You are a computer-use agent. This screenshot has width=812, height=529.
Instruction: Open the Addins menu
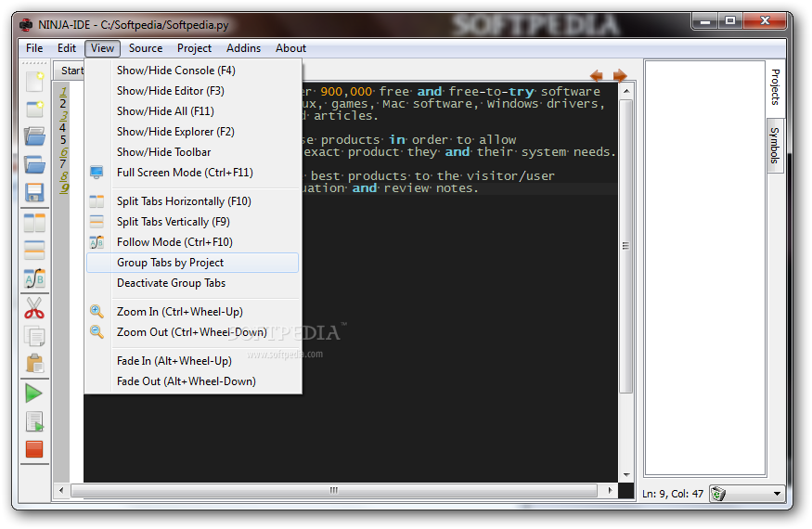243,48
